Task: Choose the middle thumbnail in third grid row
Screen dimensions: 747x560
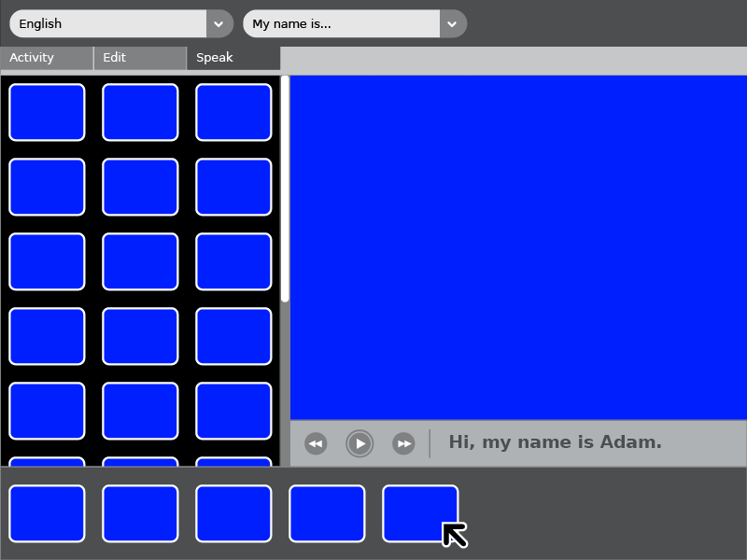Action: 140,261
